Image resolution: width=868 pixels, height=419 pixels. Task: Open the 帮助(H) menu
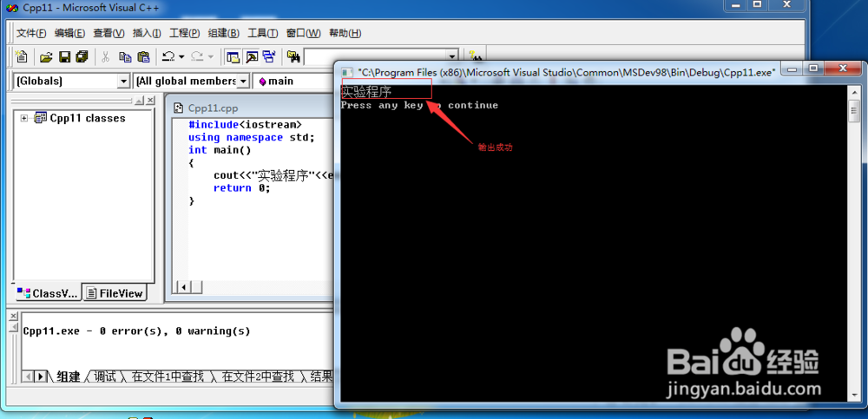click(345, 33)
